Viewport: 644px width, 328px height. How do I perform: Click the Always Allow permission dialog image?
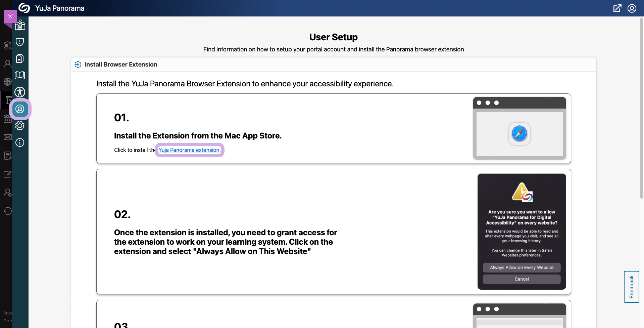point(522,232)
